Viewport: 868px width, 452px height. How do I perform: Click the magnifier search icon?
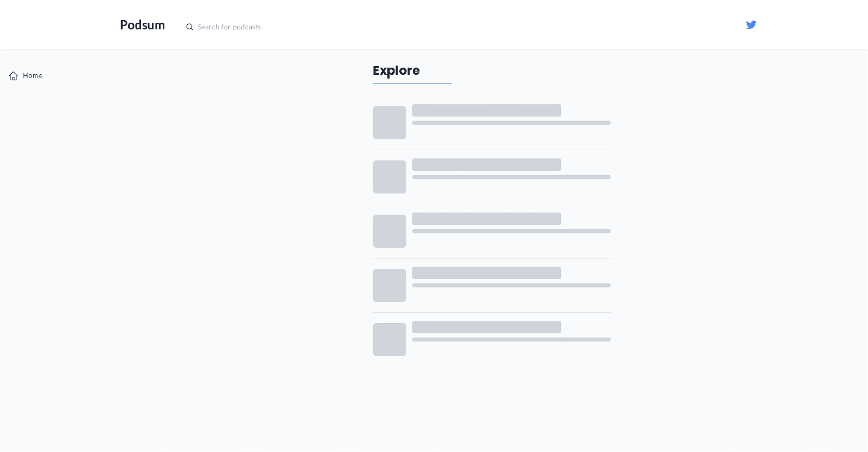tap(189, 27)
